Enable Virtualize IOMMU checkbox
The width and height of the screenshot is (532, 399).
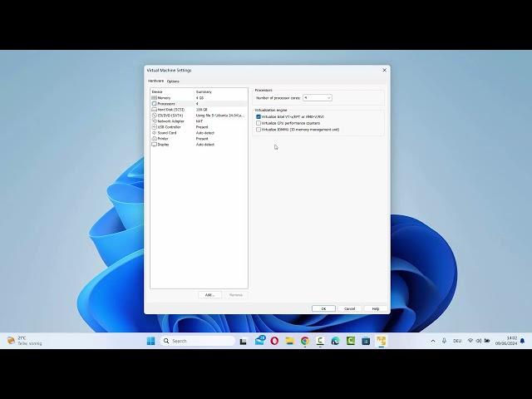point(259,130)
